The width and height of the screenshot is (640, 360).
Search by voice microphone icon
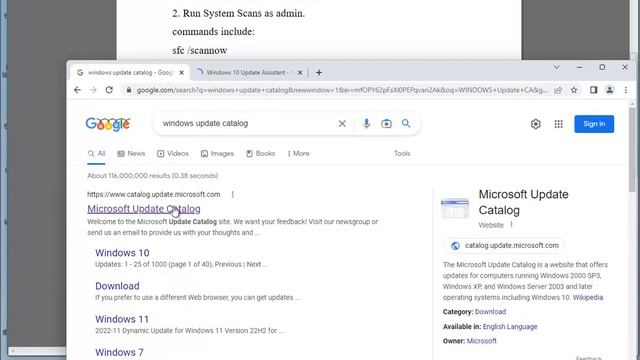(366, 123)
